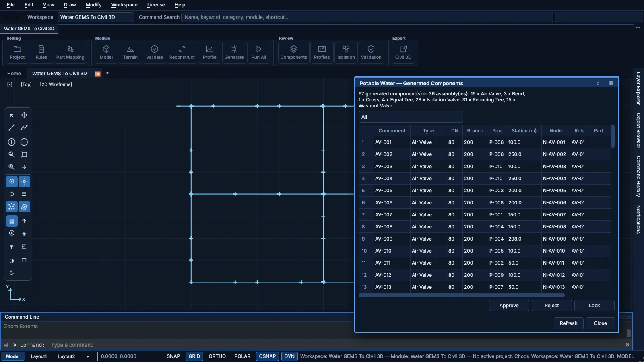Focus the Command Search field
This screenshot has width=644, height=362.
click(x=367, y=17)
